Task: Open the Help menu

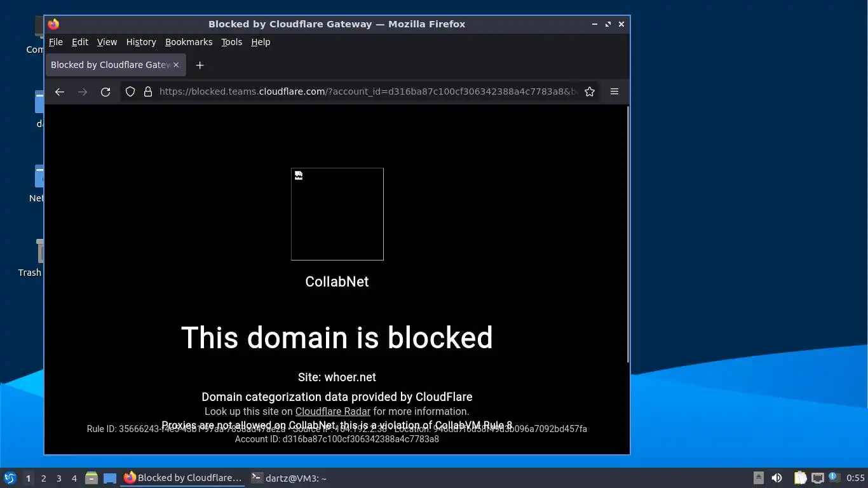Action: coord(261,42)
